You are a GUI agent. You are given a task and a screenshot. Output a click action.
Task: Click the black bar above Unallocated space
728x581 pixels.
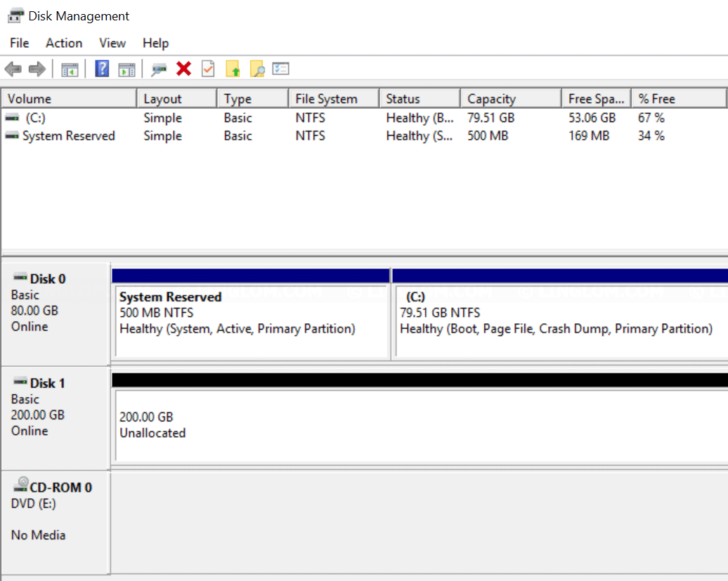coord(420,380)
